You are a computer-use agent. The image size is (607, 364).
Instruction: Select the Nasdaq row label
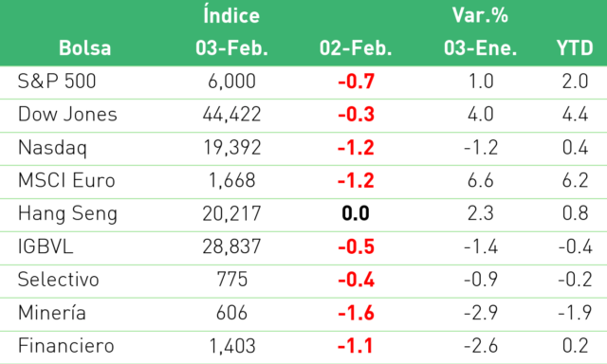52,148
